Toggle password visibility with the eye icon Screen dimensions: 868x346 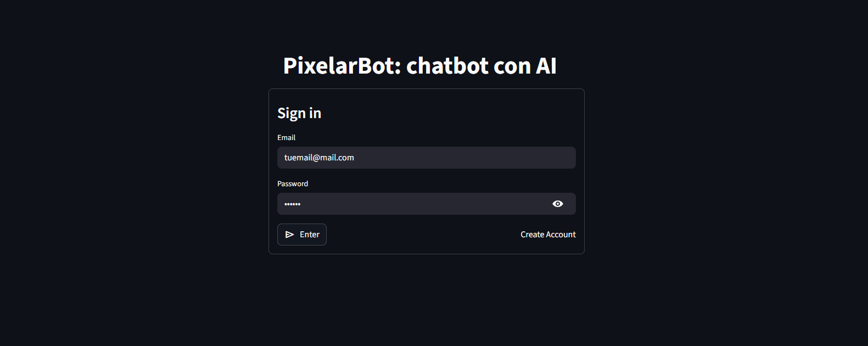click(x=558, y=204)
